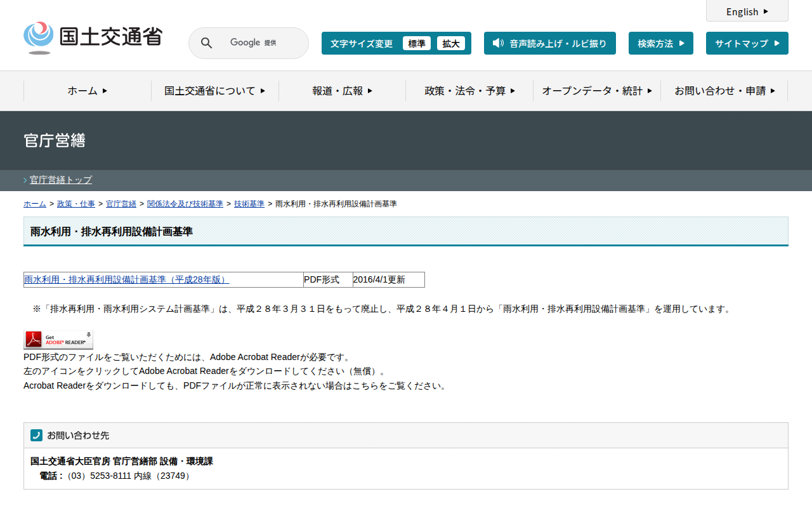
Task: Open the オープンデータ・統計 menu
Action: [596, 91]
